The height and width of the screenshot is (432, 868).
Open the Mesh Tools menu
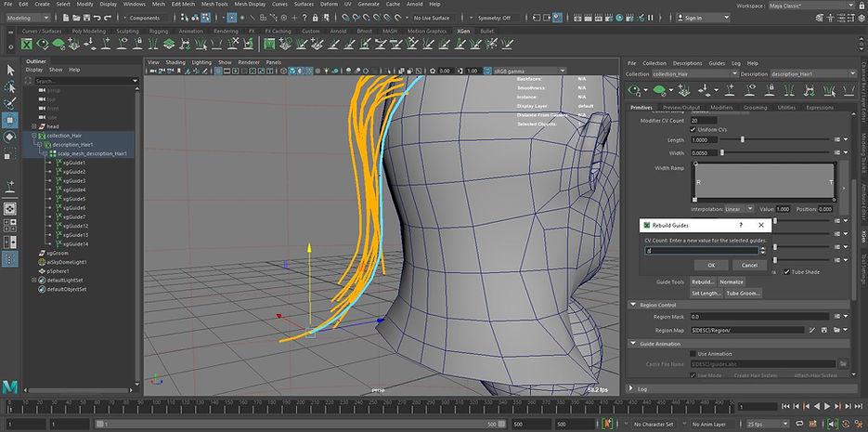(214, 4)
